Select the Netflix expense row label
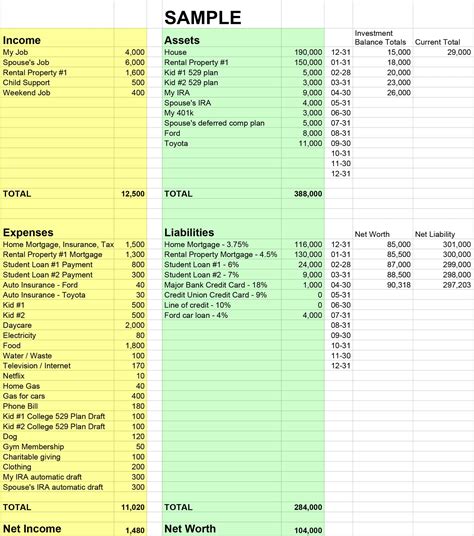This screenshot has width=474, height=536. point(14,376)
